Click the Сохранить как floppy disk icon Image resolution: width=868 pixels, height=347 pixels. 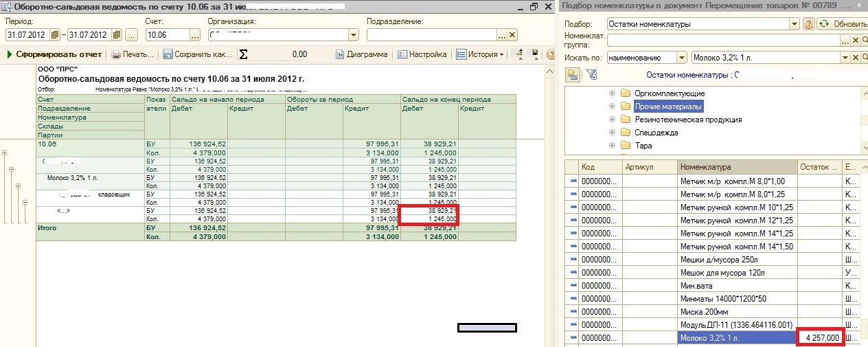[168, 54]
